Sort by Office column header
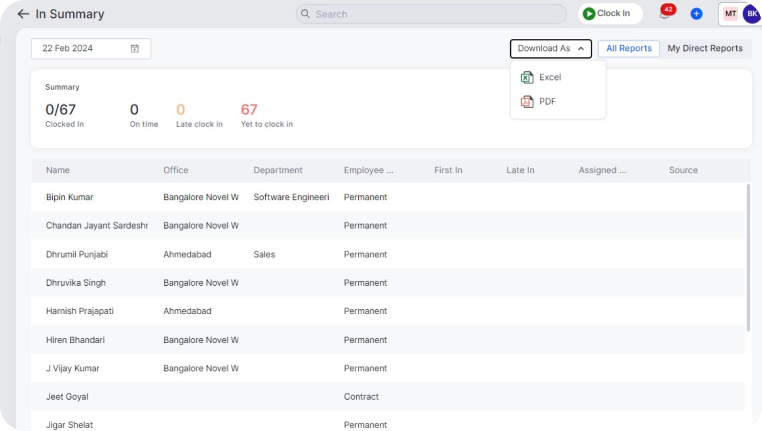 (x=175, y=170)
